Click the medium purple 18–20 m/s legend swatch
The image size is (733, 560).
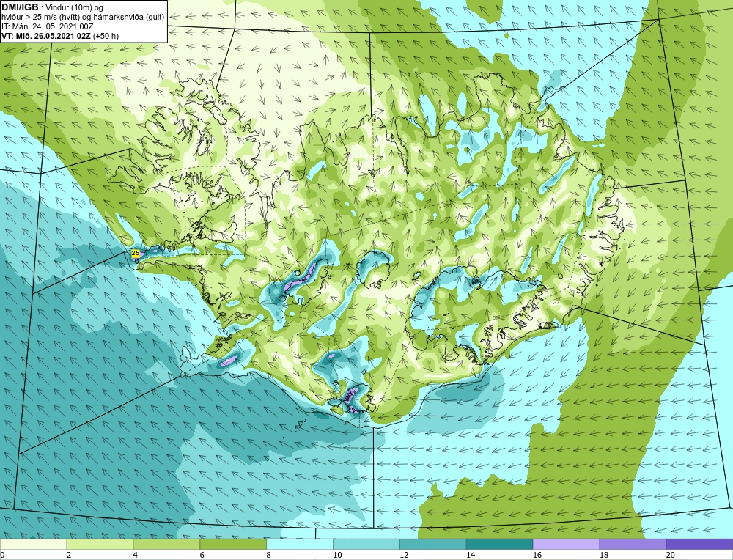pos(633,545)
